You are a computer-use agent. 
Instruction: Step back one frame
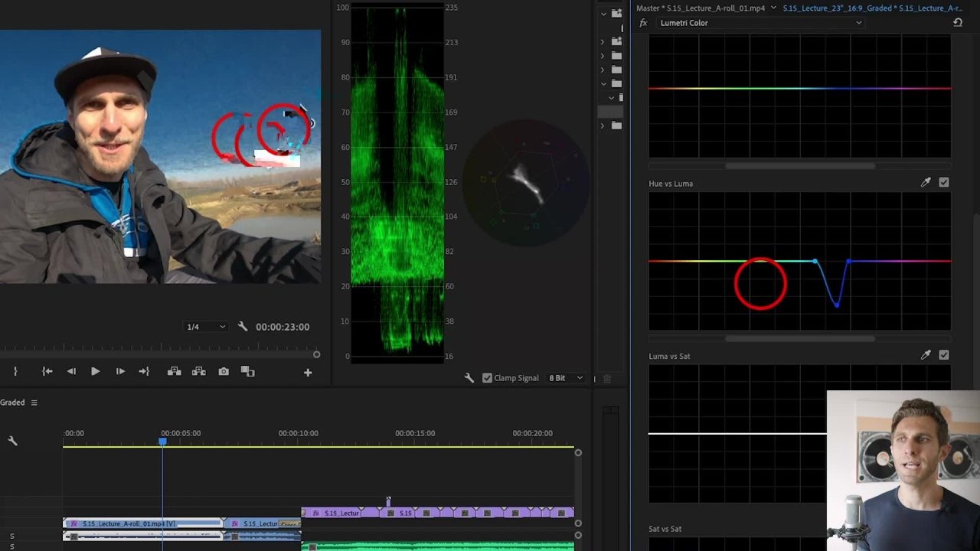[71, 372]
